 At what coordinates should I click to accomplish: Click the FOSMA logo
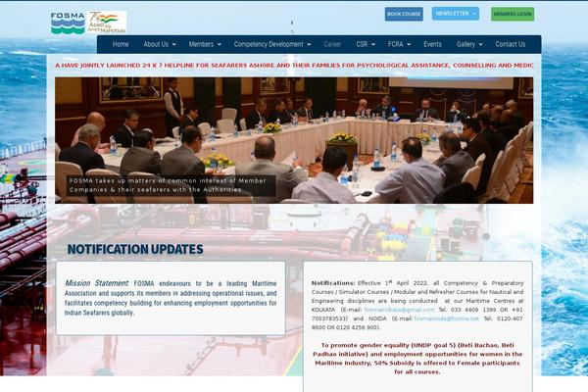[x=68, y=23]
